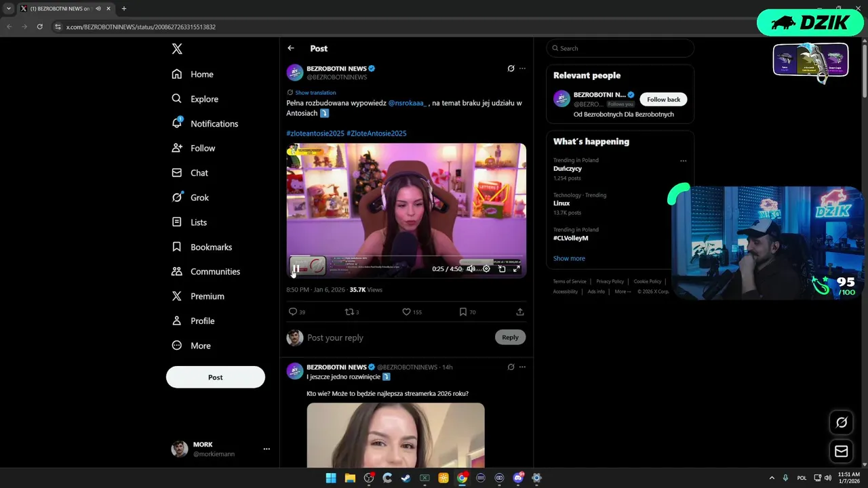Click the Follow back button
Screen dimensions: 868x488
point(663,99)
